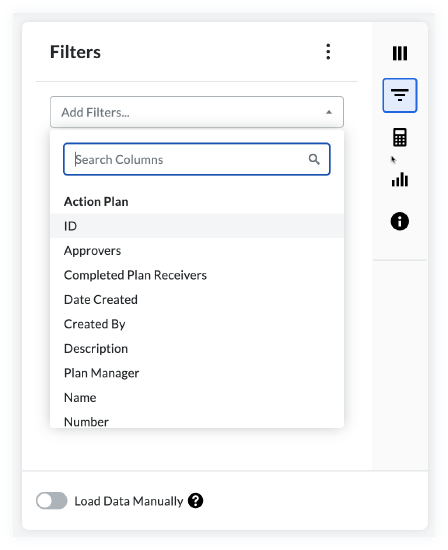Open the Filters three-dot menu
Screen dimensions: 448x550
pyautogui.click(x=328, y=52)
